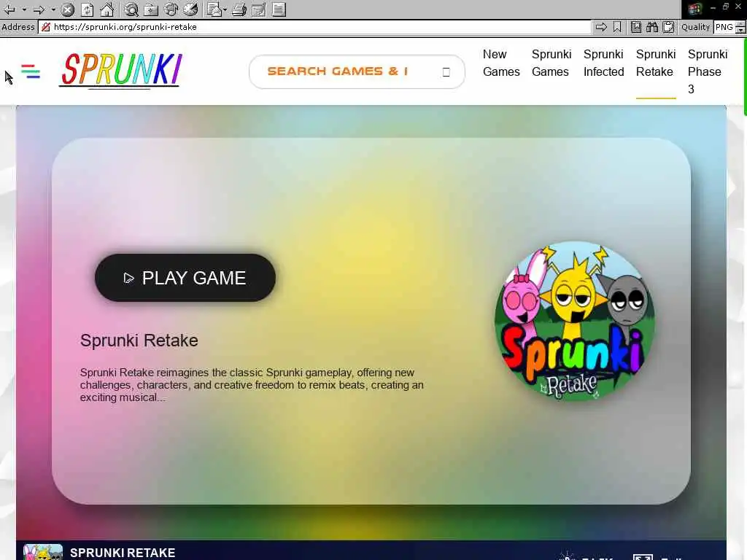Image resolution: width=747 pixels, height=560 pixels.
Task: Click the Sprunki Retake heading text
Action: click(139, 341)
